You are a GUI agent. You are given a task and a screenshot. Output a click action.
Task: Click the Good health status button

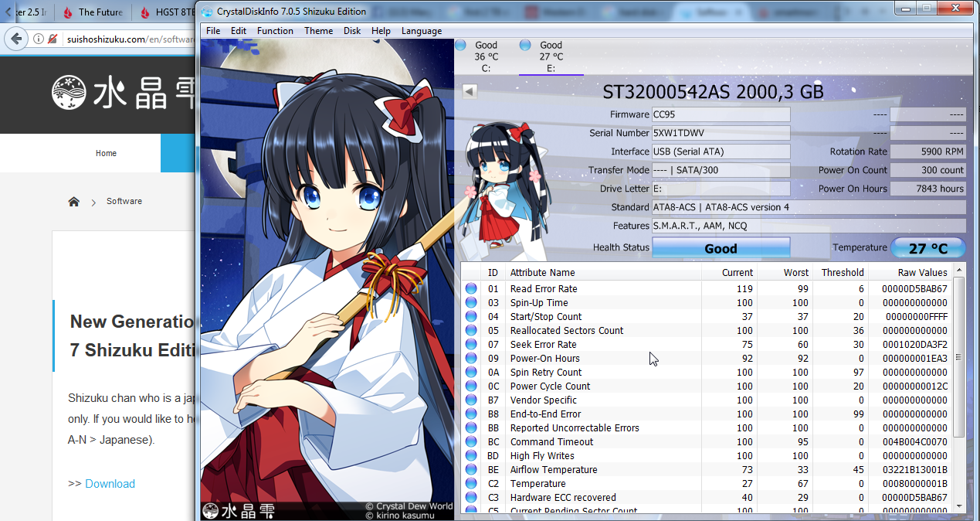coord(721,248)
